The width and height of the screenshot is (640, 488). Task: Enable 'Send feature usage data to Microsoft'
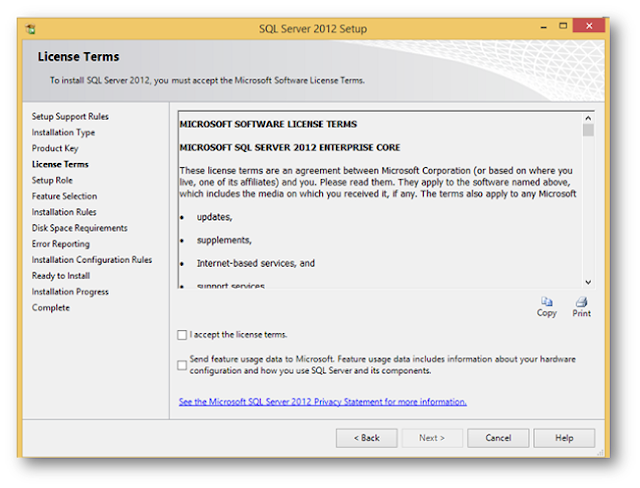[182, 365]
